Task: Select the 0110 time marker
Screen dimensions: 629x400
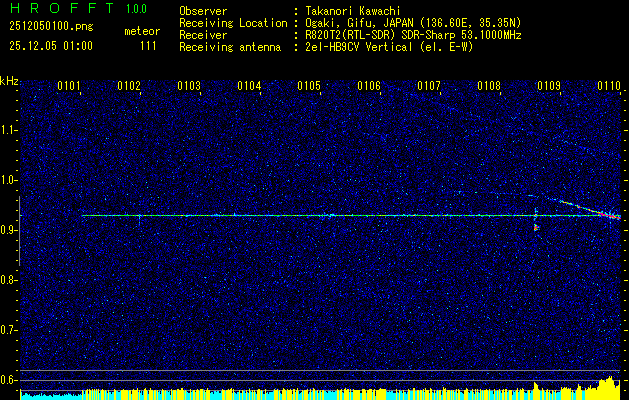Action: (609, 87)
